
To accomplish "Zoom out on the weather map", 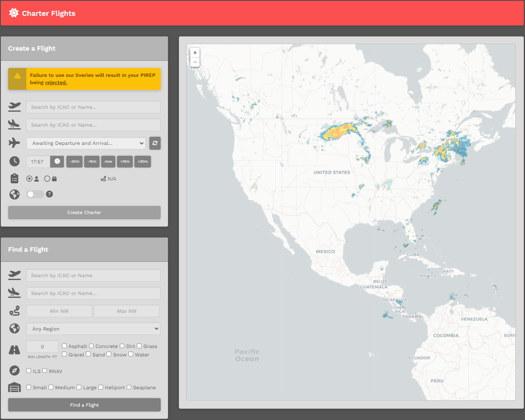I will pos(195,62).
